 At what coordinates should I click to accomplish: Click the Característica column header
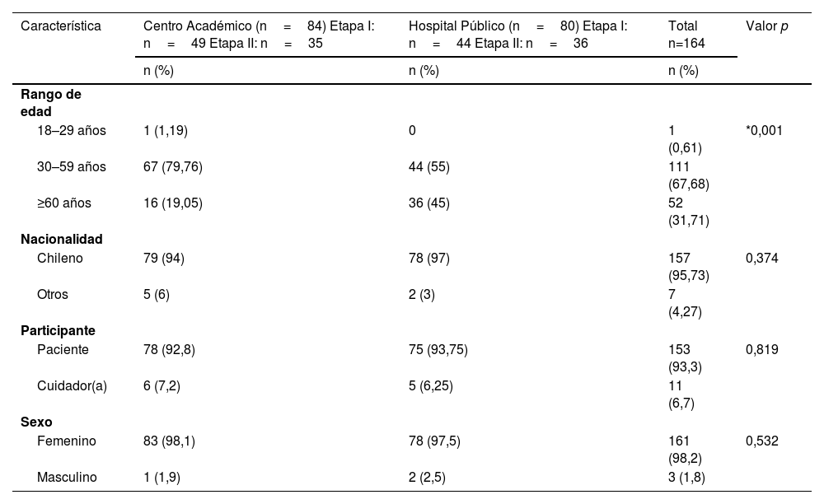tap(61, 26)
